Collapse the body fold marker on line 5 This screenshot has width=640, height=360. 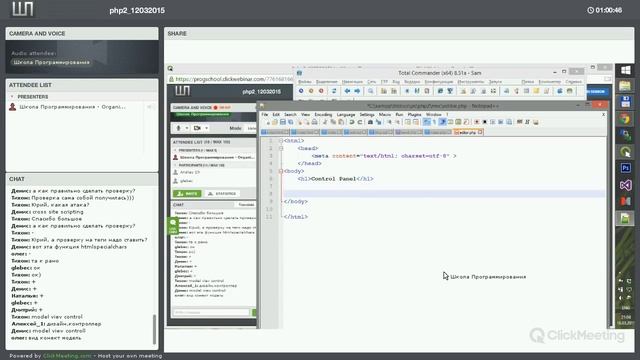[281, 171]
